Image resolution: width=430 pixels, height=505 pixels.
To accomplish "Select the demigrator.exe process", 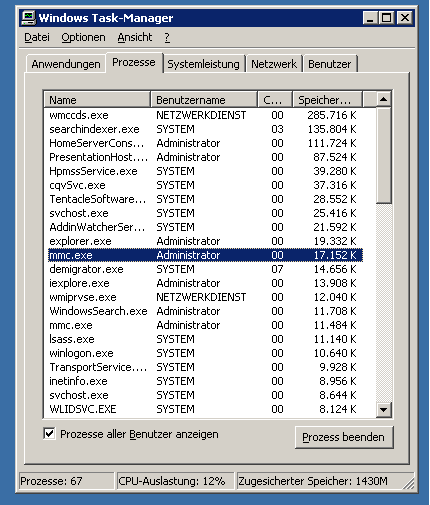I will point(205,269).
